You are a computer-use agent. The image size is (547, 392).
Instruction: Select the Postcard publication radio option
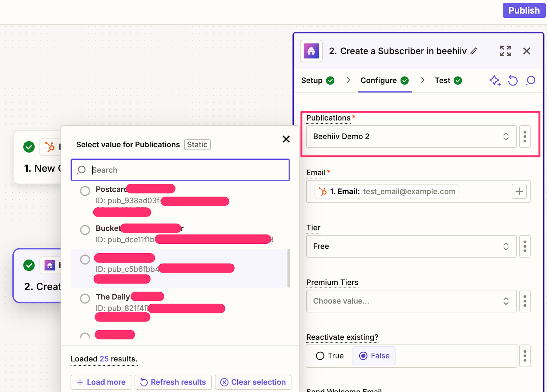[85, 191]
